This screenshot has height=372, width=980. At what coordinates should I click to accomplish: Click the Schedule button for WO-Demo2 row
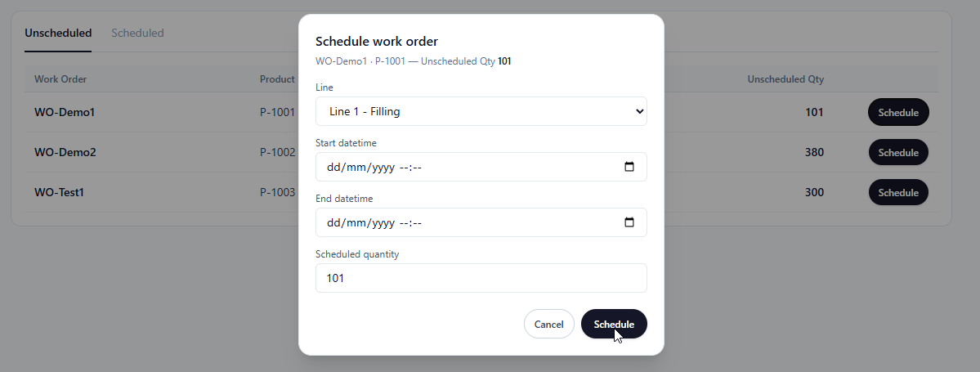[x=898, y=153]
